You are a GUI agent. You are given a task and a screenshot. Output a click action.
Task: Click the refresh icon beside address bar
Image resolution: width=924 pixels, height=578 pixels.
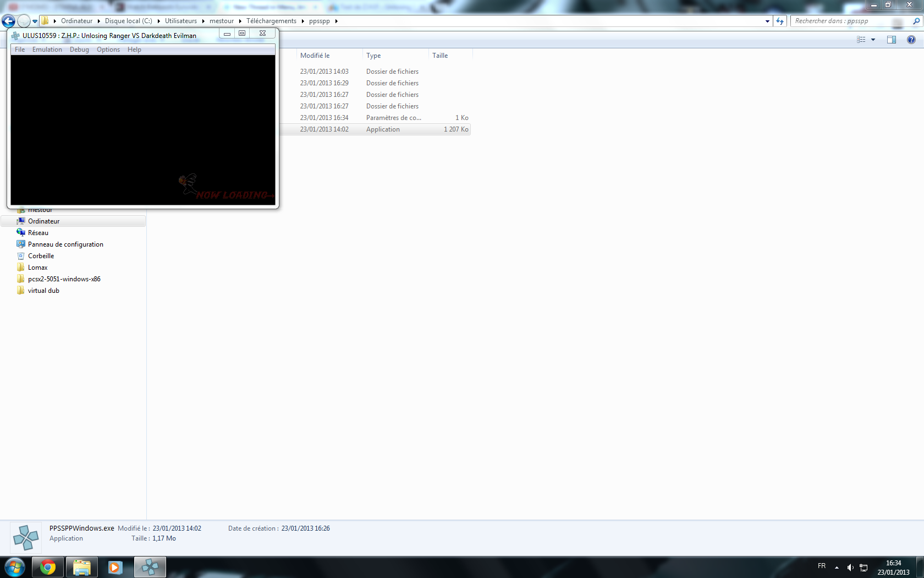[780, 21]
